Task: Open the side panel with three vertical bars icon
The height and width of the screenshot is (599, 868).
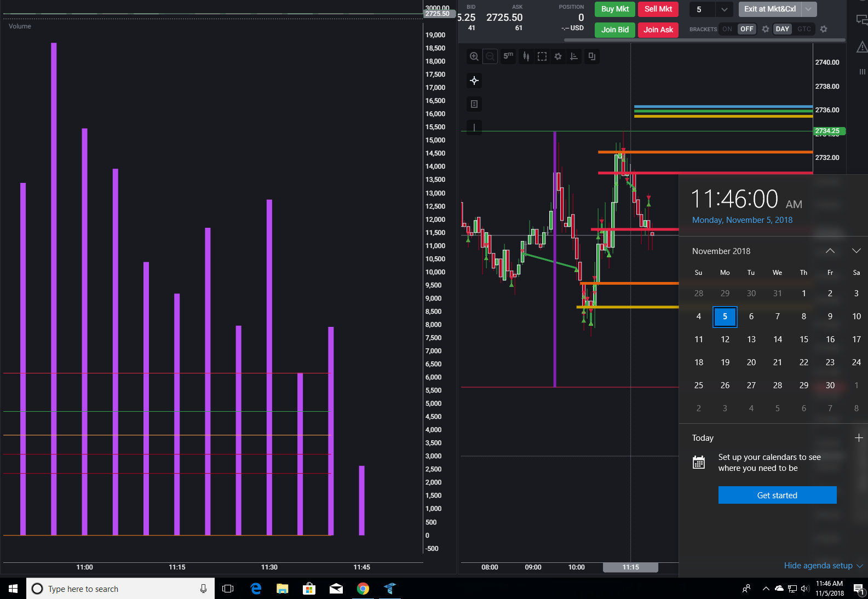Action: [x=863, y=72]
